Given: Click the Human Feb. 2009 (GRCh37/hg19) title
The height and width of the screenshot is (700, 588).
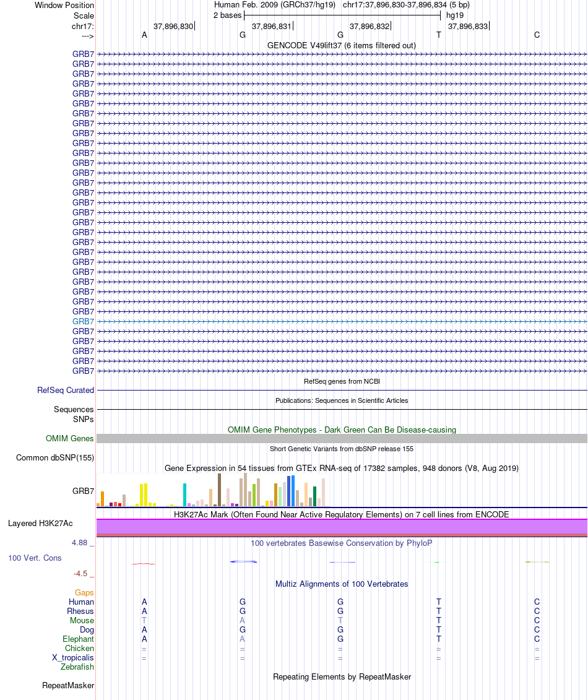Looking at the screenshot, I should [x=275, y=5].
